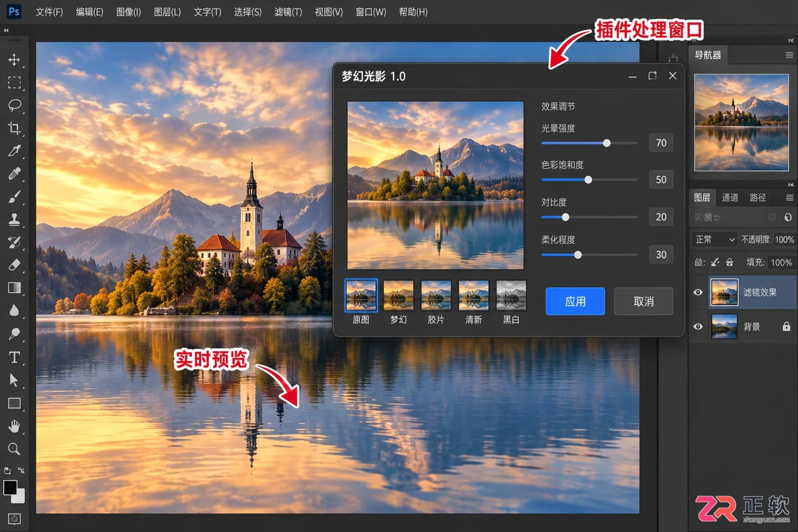This screenshot has height=532, width=798.
Task: Select the Clone Stamp tool
Action: [x=14, y=219]
